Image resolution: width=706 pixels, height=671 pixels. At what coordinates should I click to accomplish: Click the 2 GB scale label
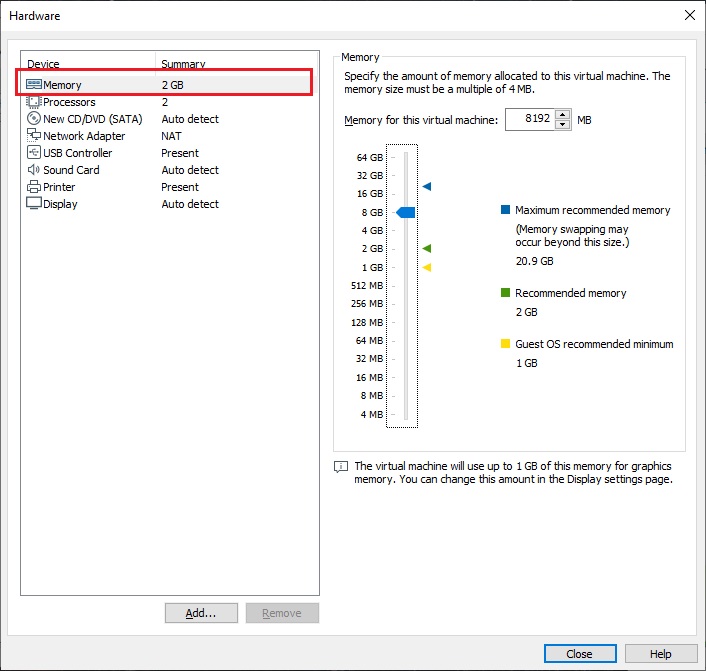pos(372,249)
